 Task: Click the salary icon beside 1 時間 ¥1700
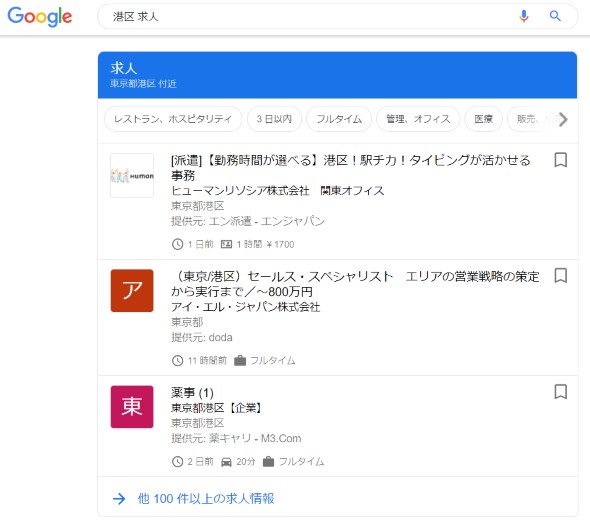pyautogui.click(x=226, y=244)
